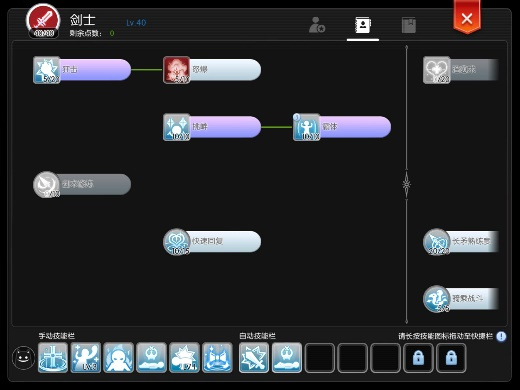This screenshot has width=520, height=390.
Task: Select the lying figure manual skill slot
Action: (x=151, y=358)
